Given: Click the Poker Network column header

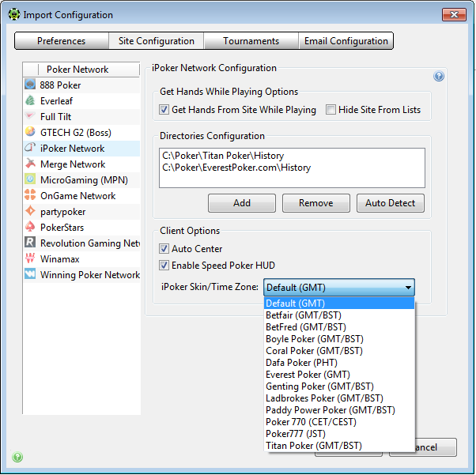Looking at the screenshot, I should [x=89, y=70].
